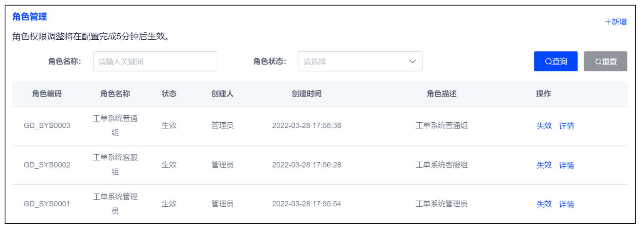Click 失效 for GD_SYS0002
Image resolution: width=644 pixels, height=233 pixels.
(x=544, y=165)
